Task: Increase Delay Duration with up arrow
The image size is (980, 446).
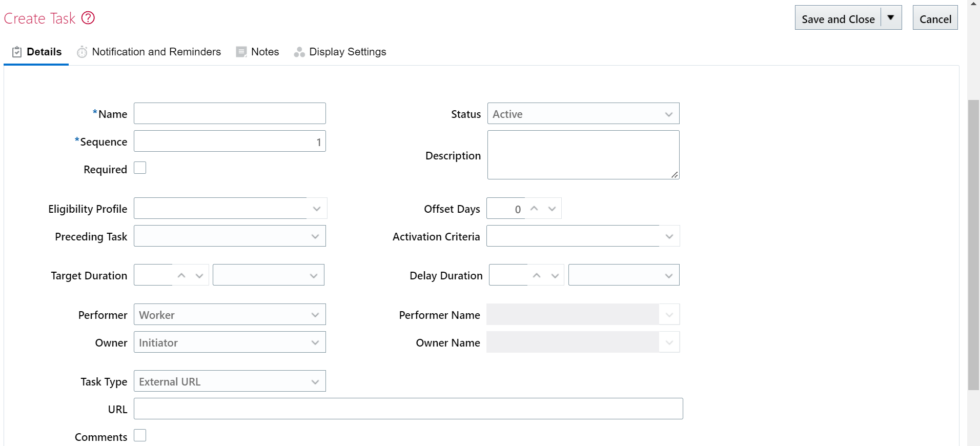Action: click(x=537, y=275)
